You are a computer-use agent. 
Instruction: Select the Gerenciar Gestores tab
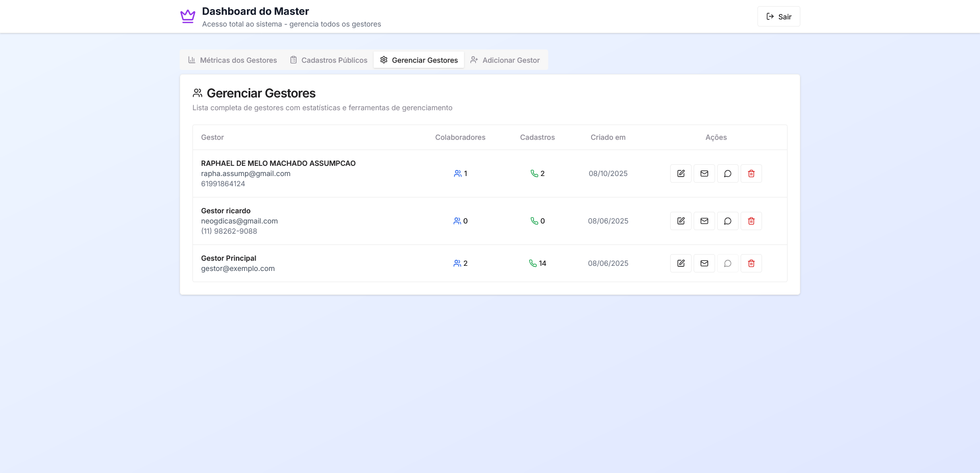pos(419,60)
